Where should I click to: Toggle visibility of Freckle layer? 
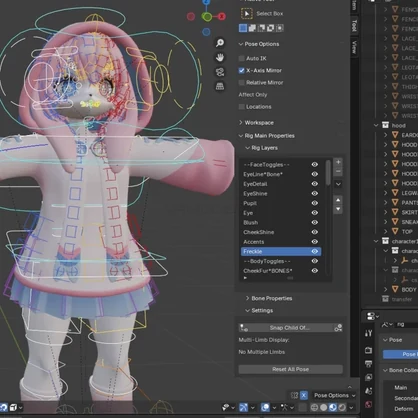pos(314,251)
